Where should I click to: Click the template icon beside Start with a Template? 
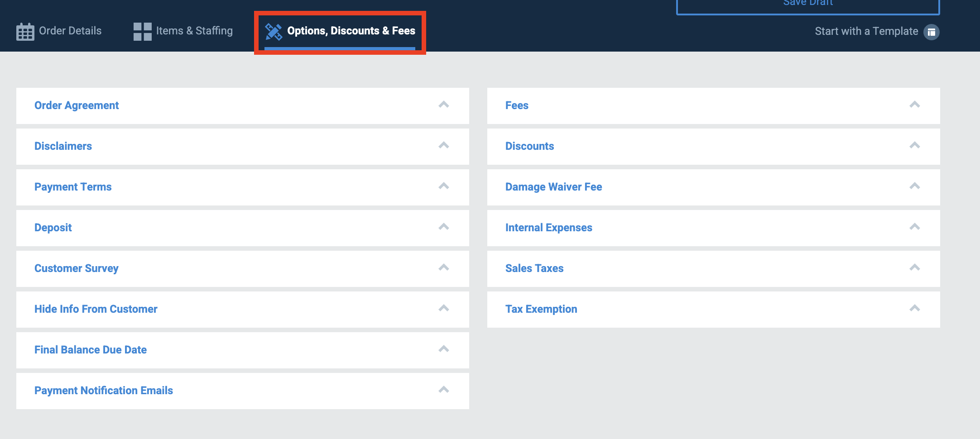[x=932, y=32]
